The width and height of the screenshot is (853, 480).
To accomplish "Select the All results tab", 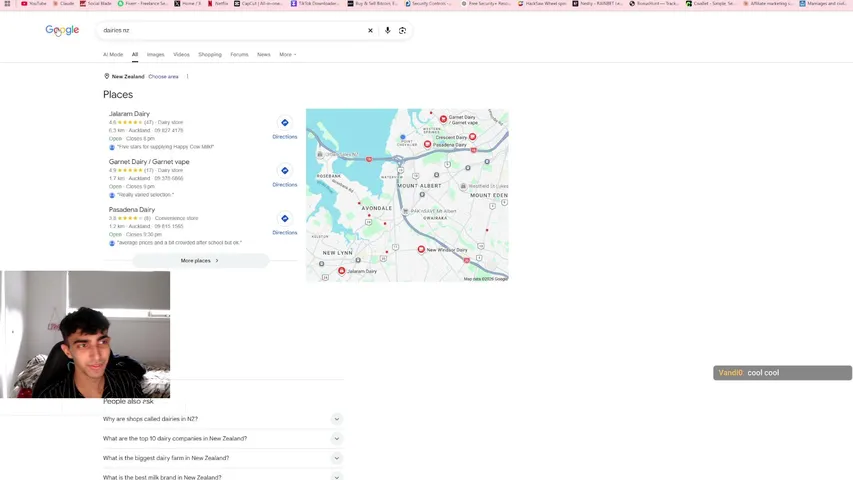I will point(135,54).
